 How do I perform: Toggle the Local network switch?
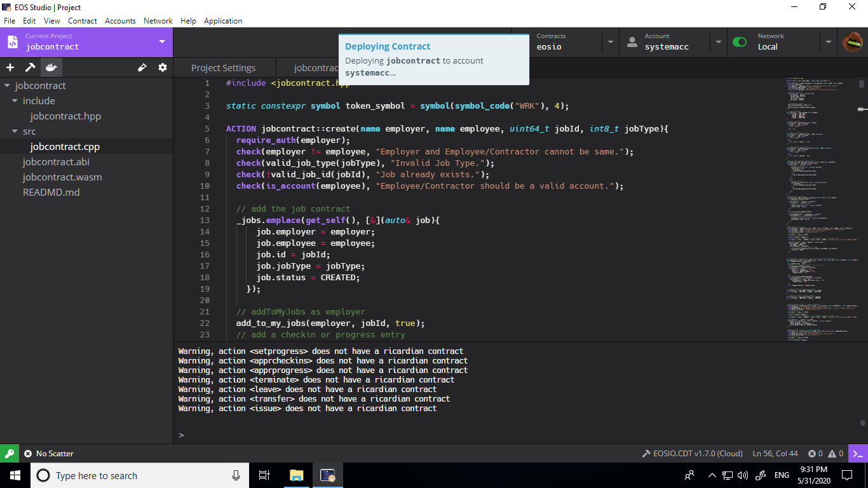(x=740, y=42)
